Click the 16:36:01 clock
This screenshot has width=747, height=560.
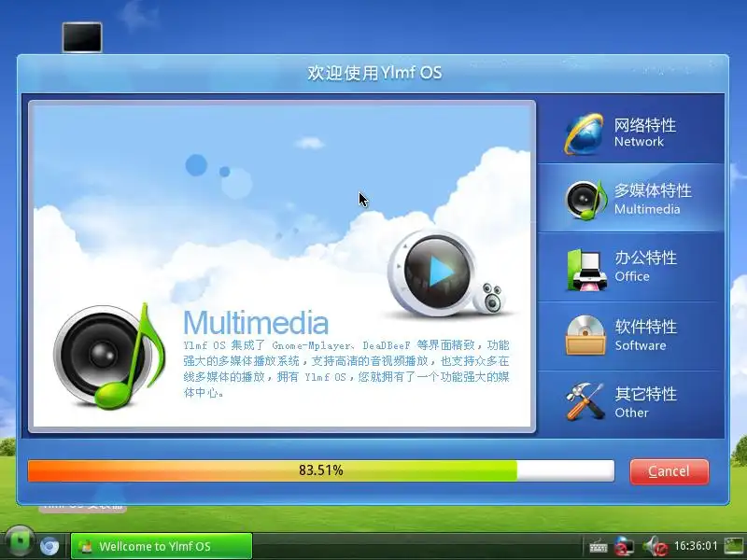[696, 546]
